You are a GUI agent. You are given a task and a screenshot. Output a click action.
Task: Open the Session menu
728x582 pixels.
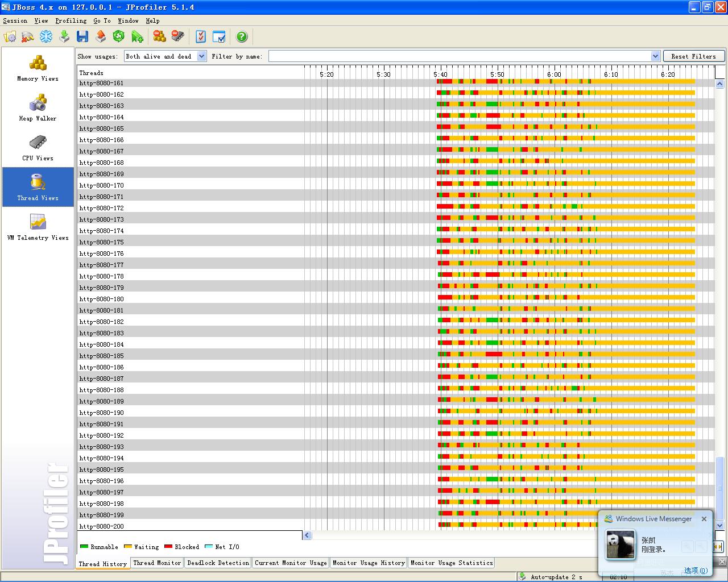click(15, 20)
